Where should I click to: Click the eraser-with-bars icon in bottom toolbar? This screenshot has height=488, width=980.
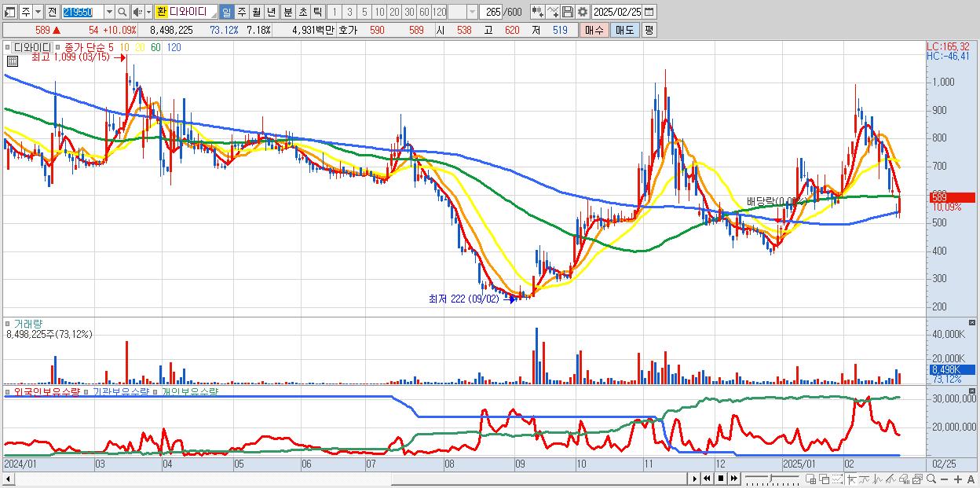904,478
